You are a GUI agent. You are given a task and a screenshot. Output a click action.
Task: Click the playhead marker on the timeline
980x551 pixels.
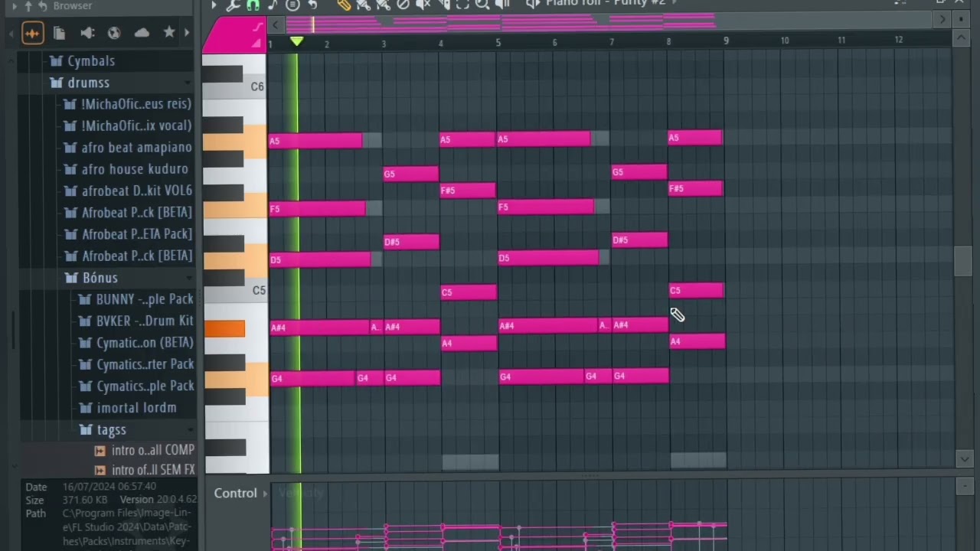pyautogui.click(x=296, y=41)
